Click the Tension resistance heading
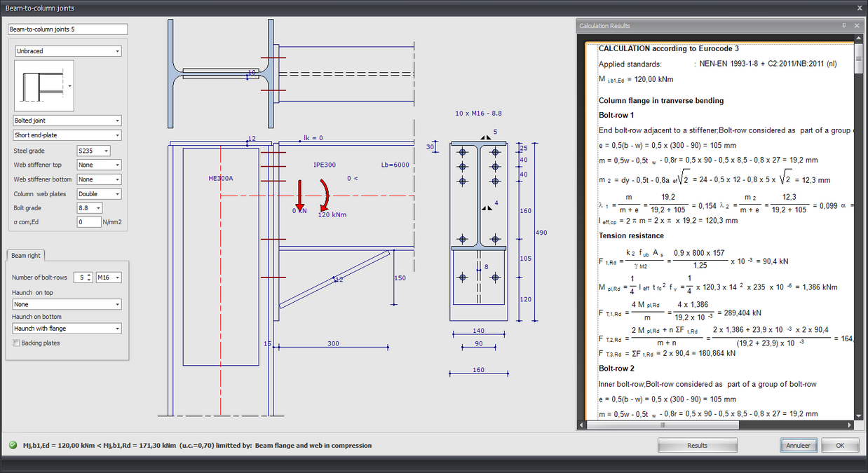The height and width of the screenshot is (473, 868). (x=632, y=235)
